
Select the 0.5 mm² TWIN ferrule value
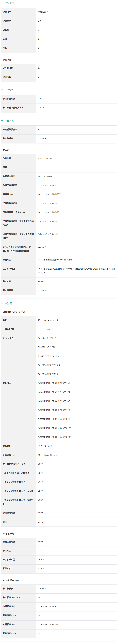click(x=42, y=247)
